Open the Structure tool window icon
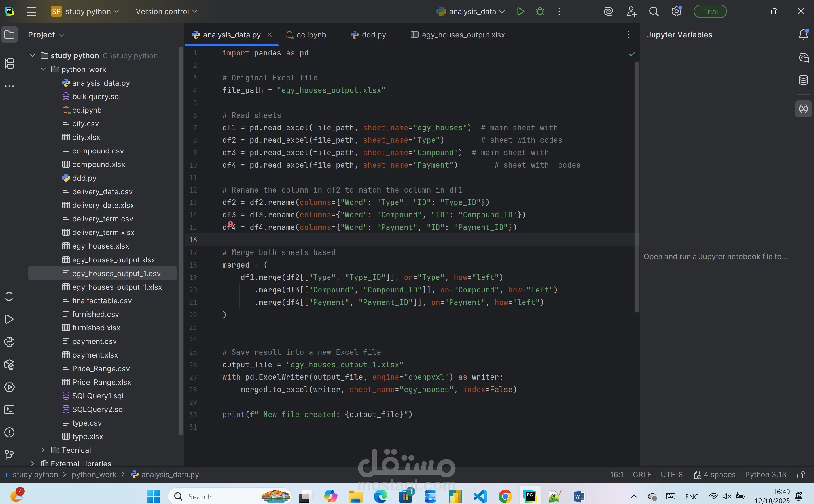Viewport: 814px width, 504px height. tap(9, 63)
